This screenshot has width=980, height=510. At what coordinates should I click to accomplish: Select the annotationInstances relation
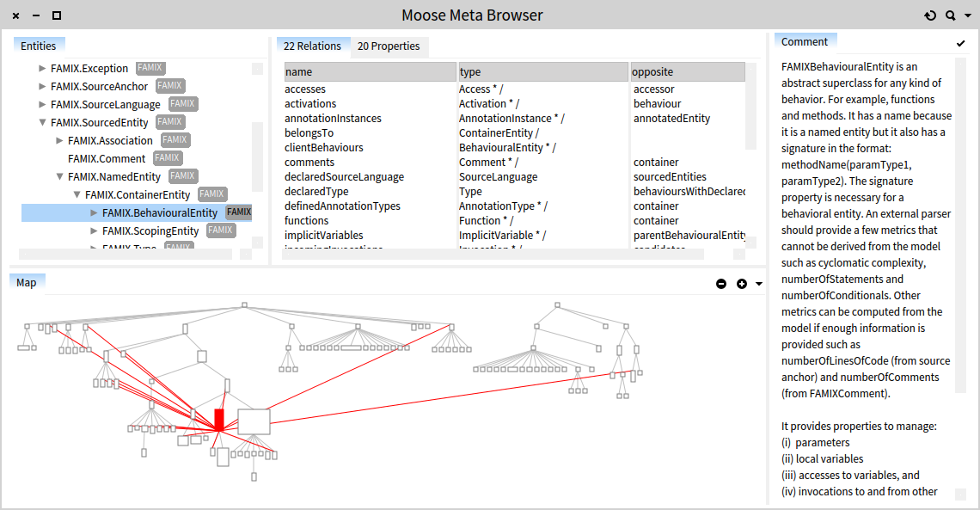[x=333, y=118]
